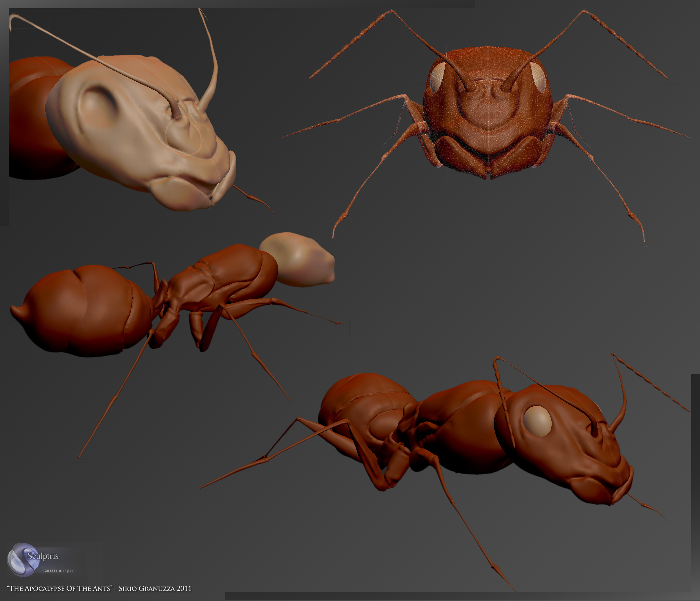Click the beige eye on bottom-right ant

(538, 421)
